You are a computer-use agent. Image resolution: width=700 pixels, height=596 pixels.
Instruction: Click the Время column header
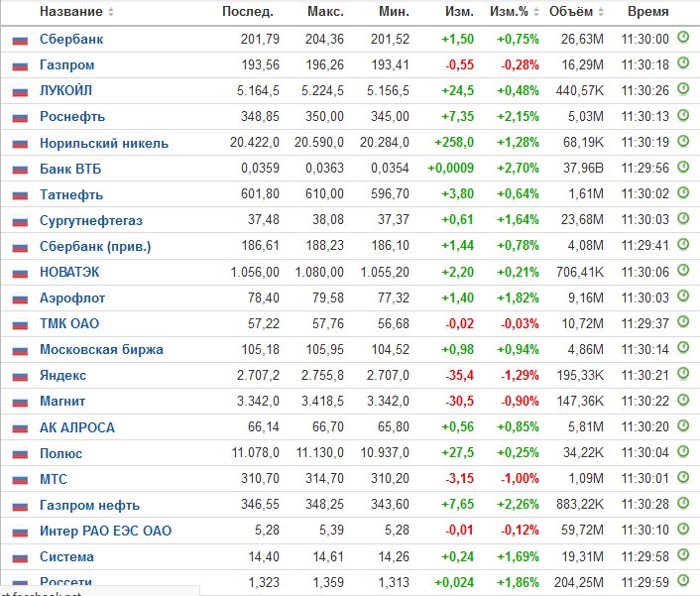(x=647, y=12)
